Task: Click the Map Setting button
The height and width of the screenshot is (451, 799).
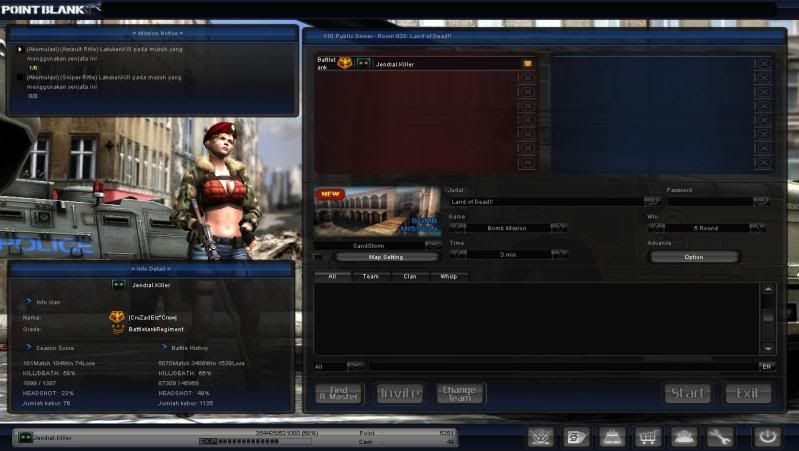Action: pyautogui.click(x=386, y=257)
